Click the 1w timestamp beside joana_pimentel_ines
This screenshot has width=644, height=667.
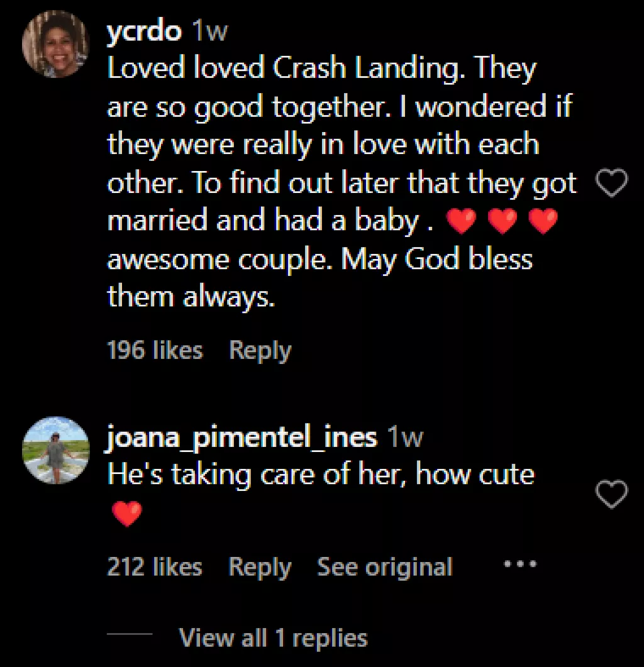tap(405, 438)
